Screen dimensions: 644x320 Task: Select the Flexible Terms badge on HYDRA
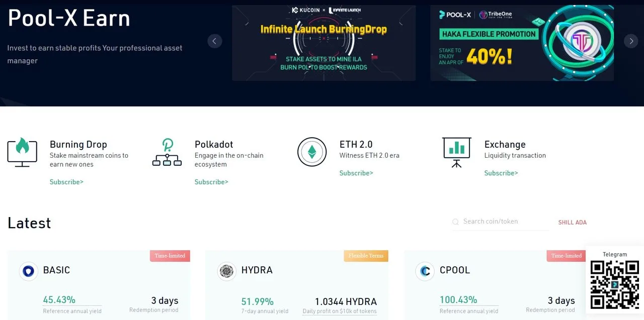[x=366, y=256]
